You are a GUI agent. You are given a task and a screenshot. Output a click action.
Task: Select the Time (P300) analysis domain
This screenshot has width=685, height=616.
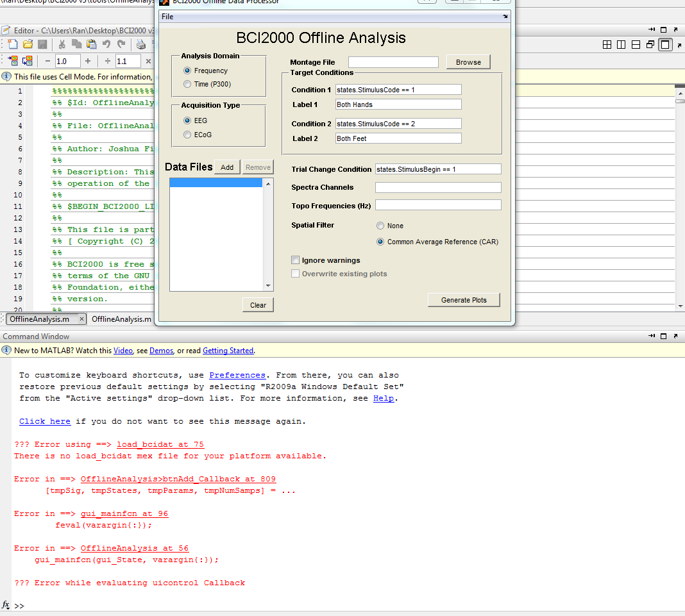tap(187, 84)
